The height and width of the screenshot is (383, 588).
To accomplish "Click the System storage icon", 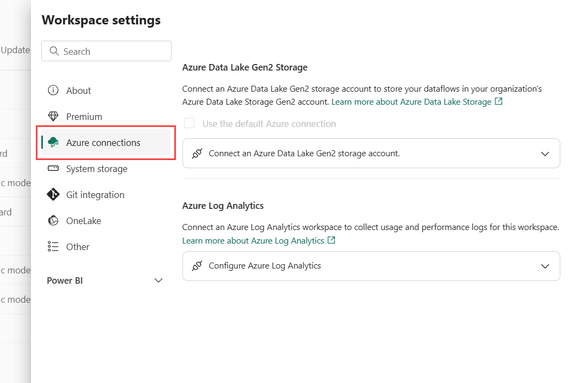I will 54,169.
